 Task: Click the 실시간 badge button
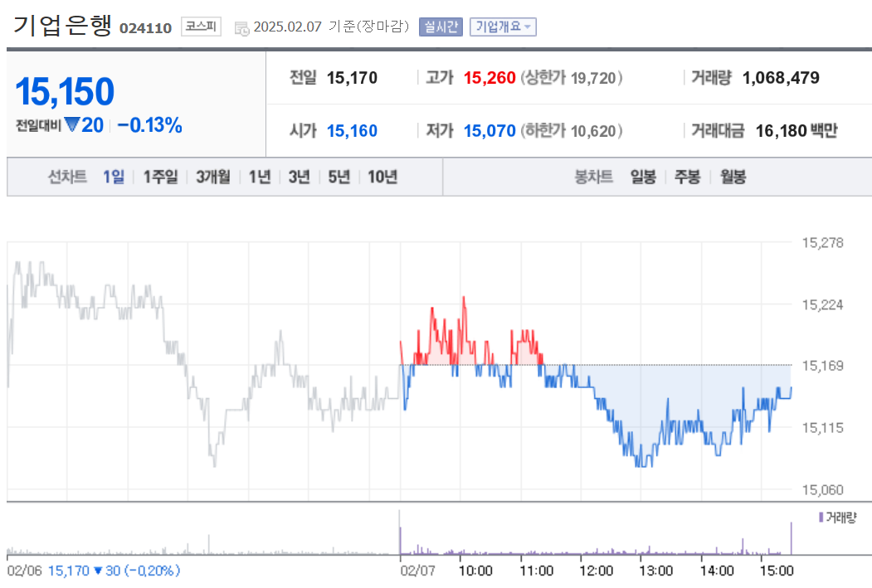pyautogui.click(x=441, y=27)
